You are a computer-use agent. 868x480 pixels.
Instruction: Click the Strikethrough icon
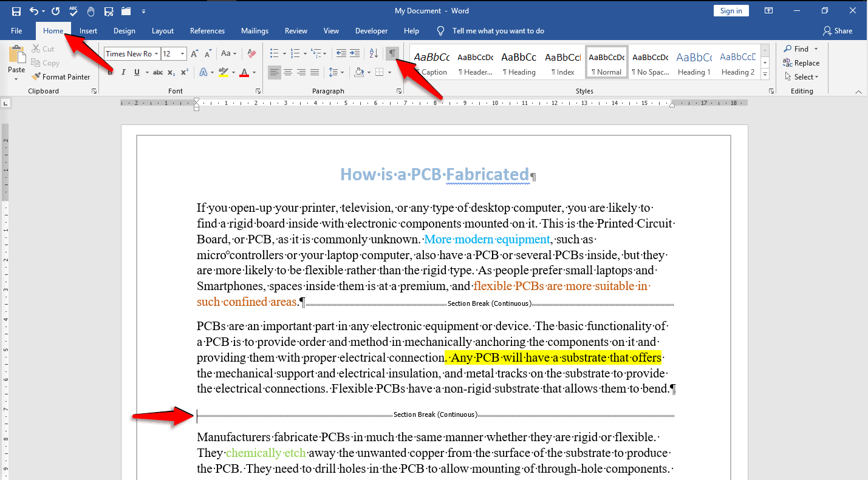click(x=158, y=72)
